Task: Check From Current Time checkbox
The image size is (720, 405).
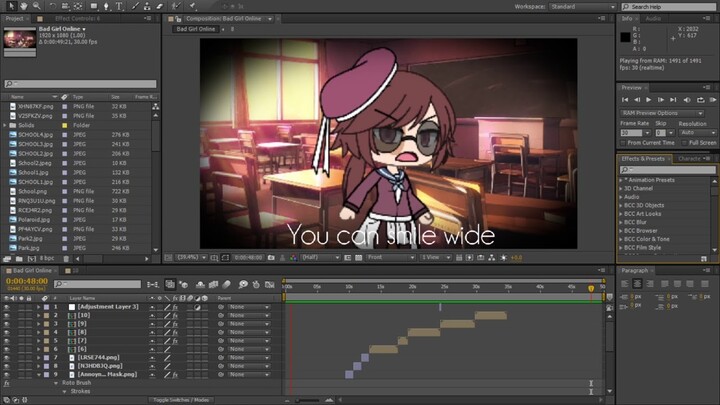Action: pos(623,143)
